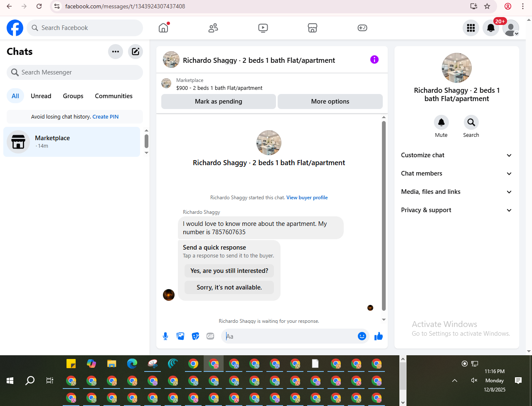The width and height of the screenshot is (532, 406).
Task: Switch to the Communities tab
Action: point(114,96)
